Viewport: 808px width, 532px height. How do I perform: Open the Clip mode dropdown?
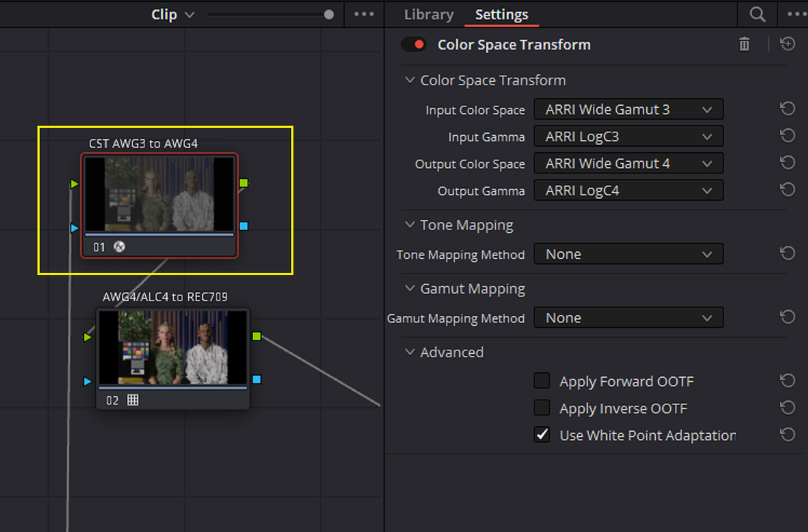pyautogui.click(x=173, y=14)
